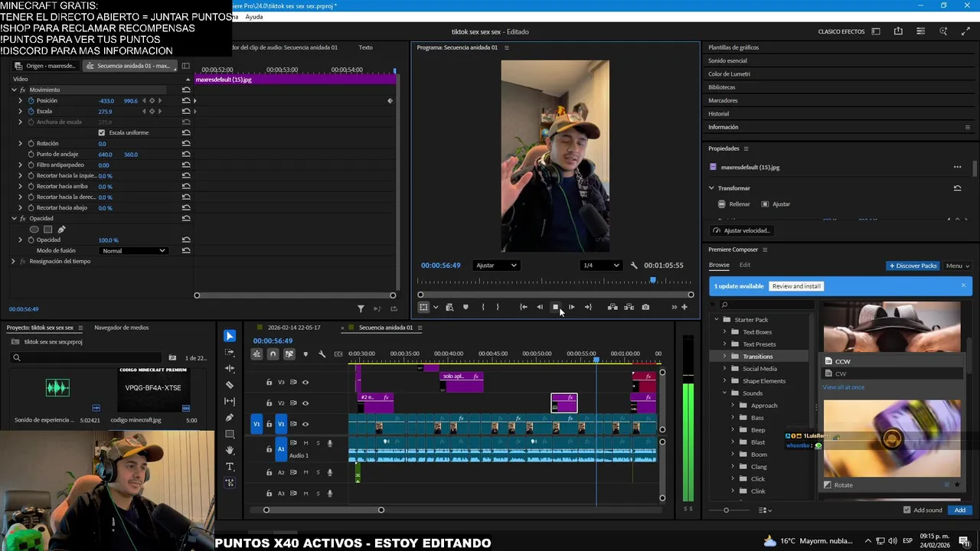Click Program monitor settings wrench

(634, 266)
